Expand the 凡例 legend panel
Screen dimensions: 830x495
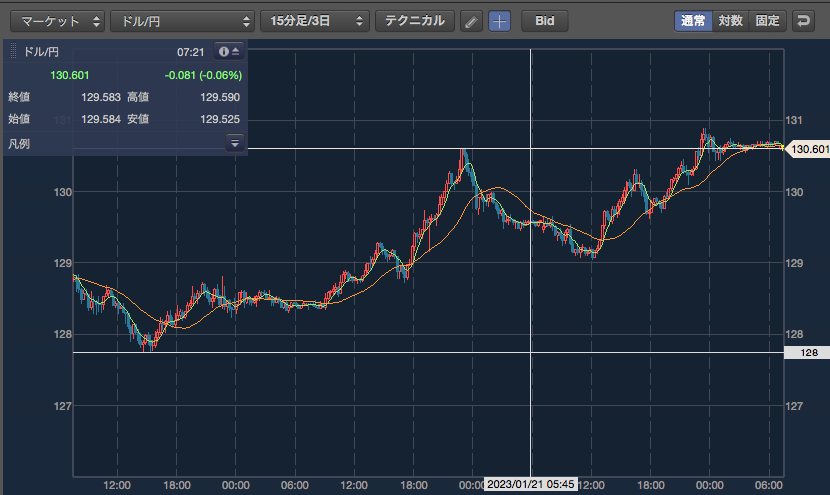click(x=234, y=143)
